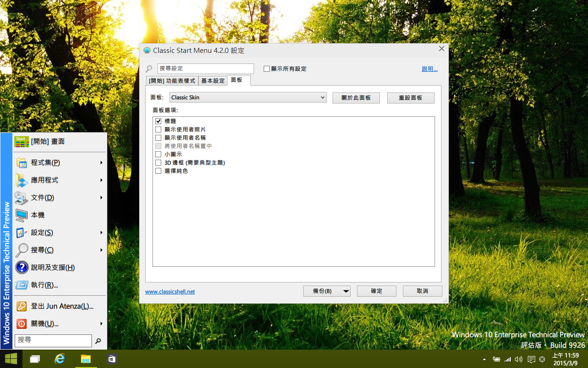The height and width of the screenshot is (368, 588).
Task: Click the 關於此面板 button
Action: (x=356, y=98)
